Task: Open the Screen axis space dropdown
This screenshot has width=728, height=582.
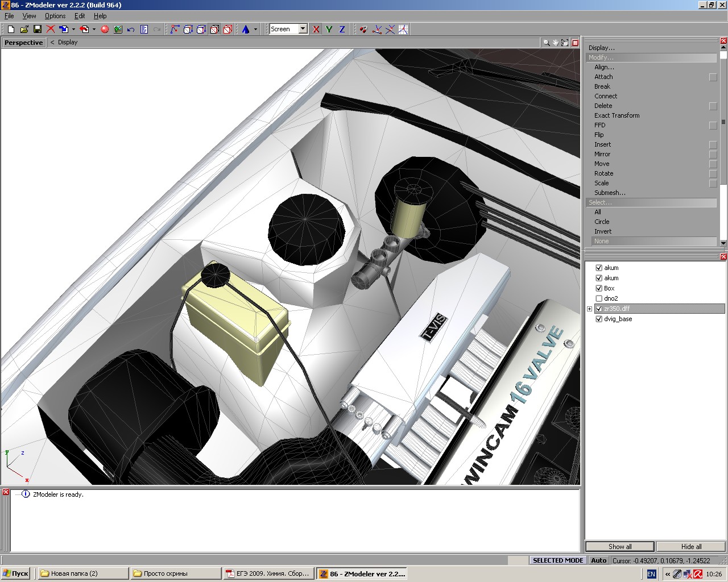Action: 303,29
